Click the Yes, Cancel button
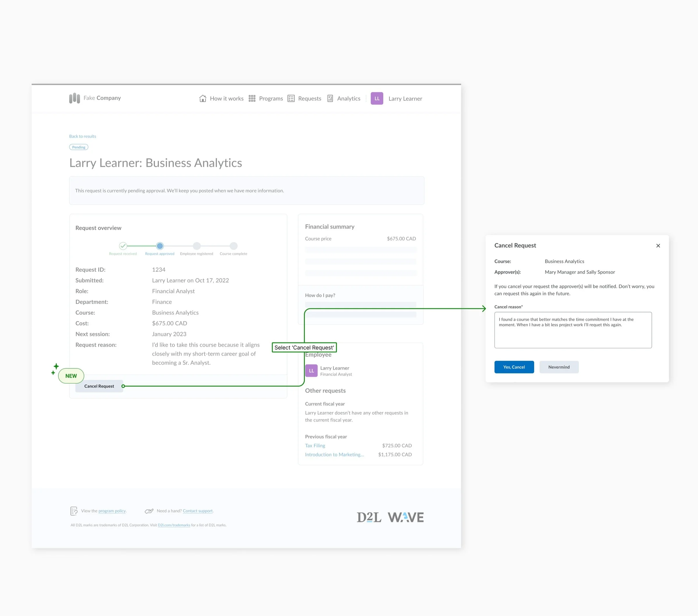This screenshot has height=616, width=698. click(x=514, y=367)
